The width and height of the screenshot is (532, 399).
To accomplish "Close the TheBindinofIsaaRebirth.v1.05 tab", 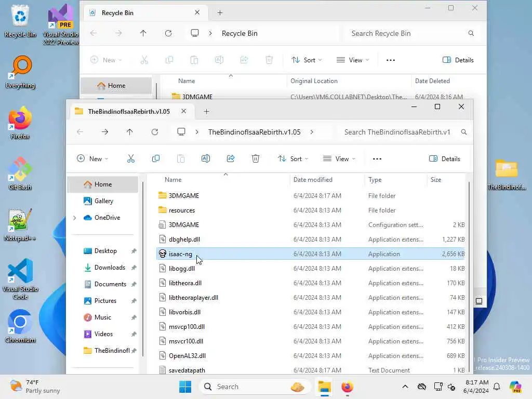I will (183, 111).
